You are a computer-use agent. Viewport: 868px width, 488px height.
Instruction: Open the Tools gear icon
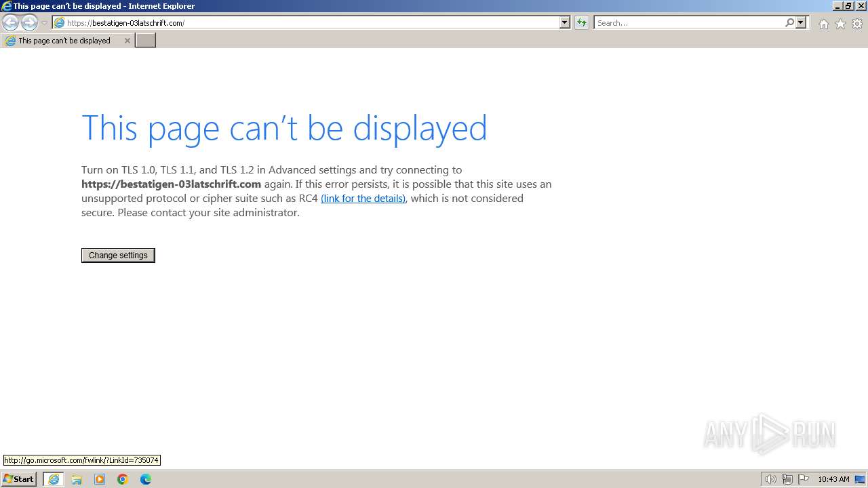coord(857,24)
